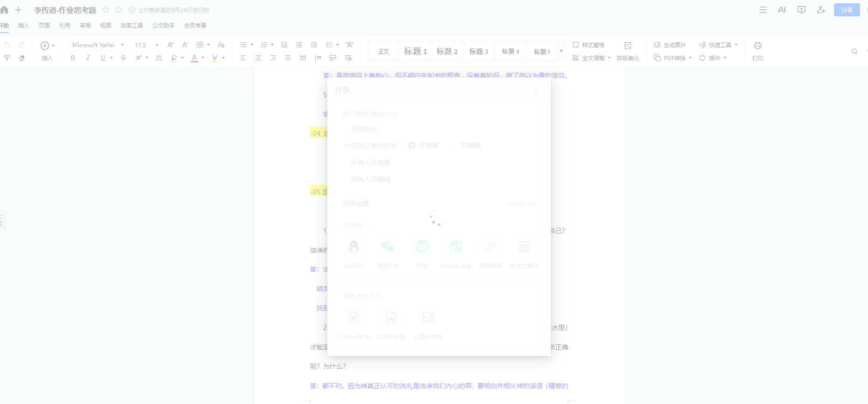Expand the heading styles gallery arrow
The width and height of the screenshot is (868, 404).
561,51
